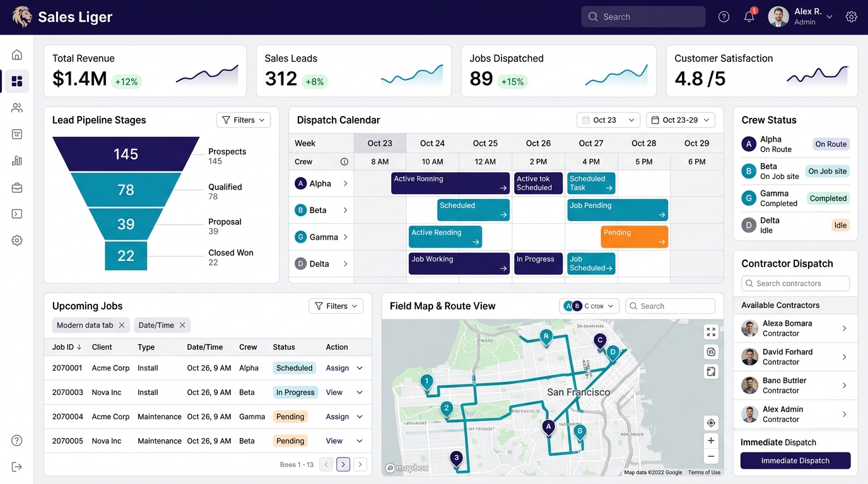Open the Calendar icon in sidebar
The image size is (868, 484).
coord(17,134)
